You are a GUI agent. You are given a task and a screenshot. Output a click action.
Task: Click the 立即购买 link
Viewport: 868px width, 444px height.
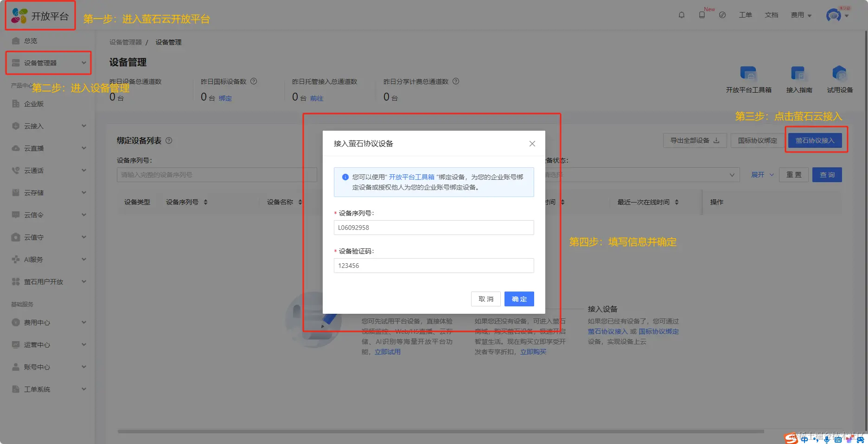click(533, 352)
